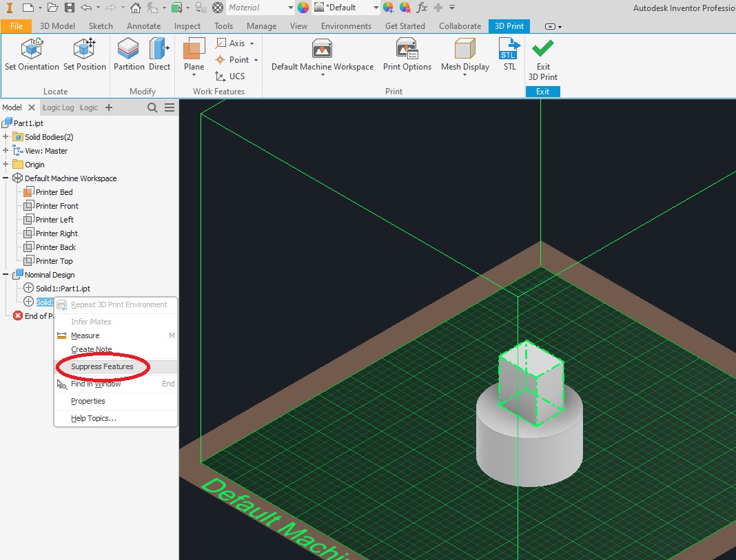Click the search icon in Model browser
Screen dimensions: 736x560
click(152, 107)
